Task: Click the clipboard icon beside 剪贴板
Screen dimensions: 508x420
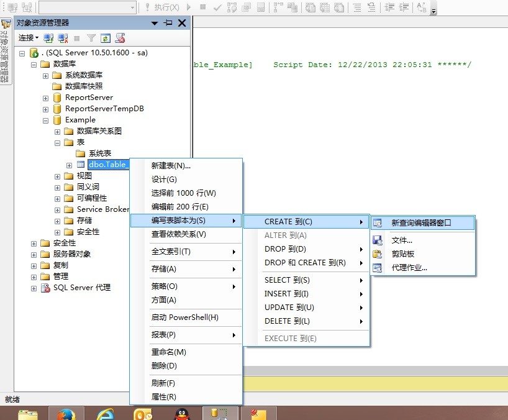Action: [378, 254]
